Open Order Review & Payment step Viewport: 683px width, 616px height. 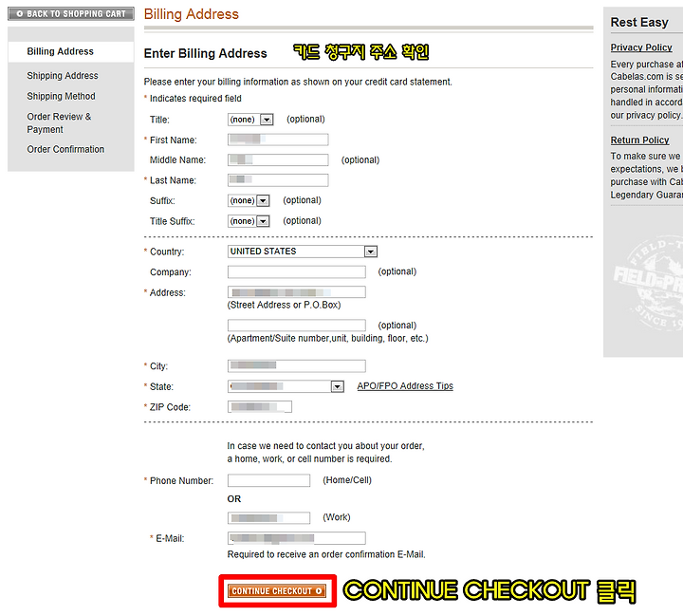point(59,123)
